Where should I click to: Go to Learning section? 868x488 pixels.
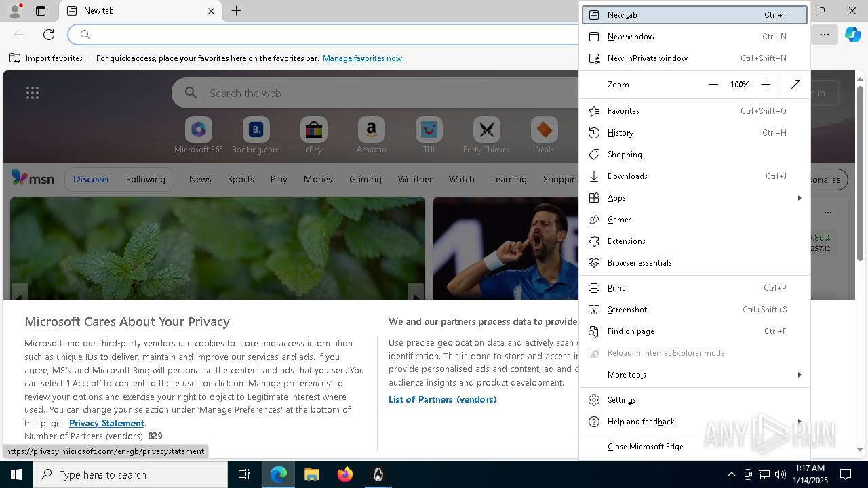[x=509, y=179]
